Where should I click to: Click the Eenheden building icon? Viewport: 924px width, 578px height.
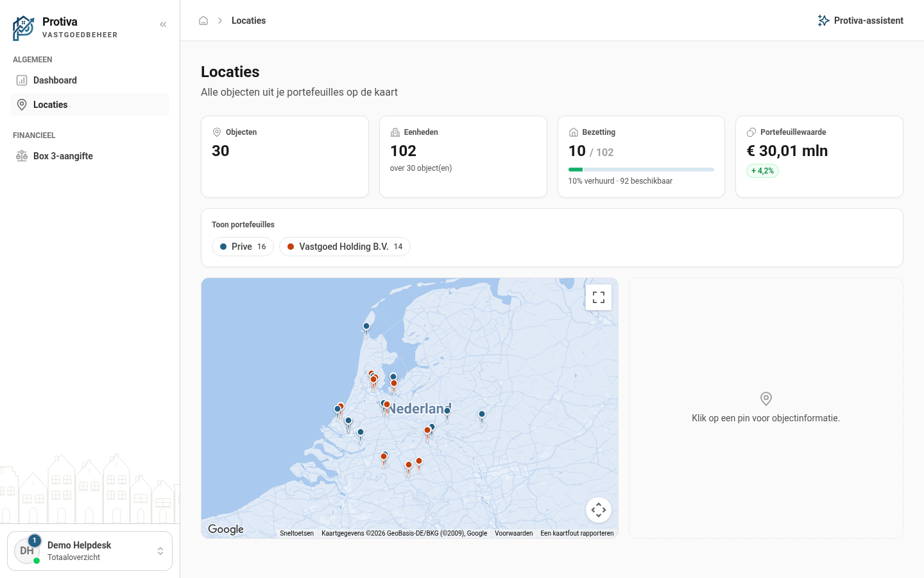point(395,132)
